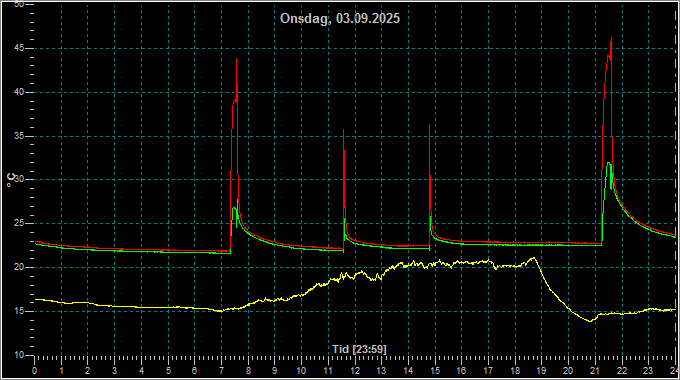
Task: Select the 35 label on temperature axis
Action: pyautogui.click(x=19, y=136)
